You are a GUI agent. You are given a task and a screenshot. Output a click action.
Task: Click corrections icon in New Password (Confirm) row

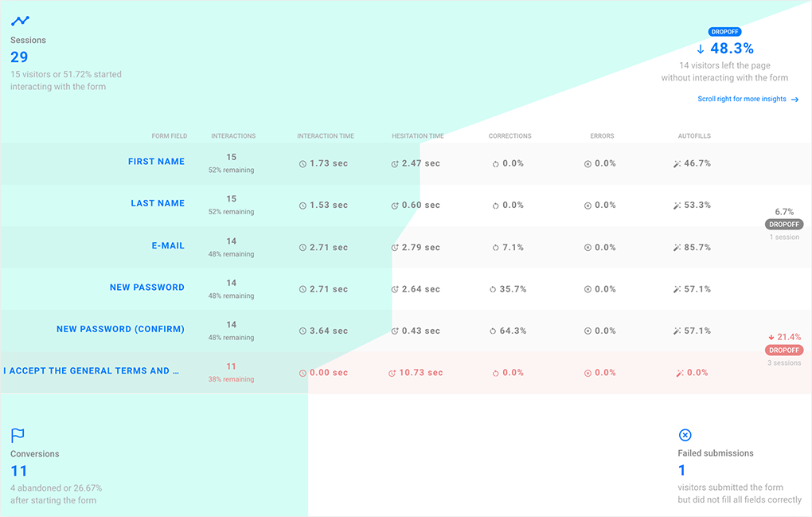[x=493, y=331]
